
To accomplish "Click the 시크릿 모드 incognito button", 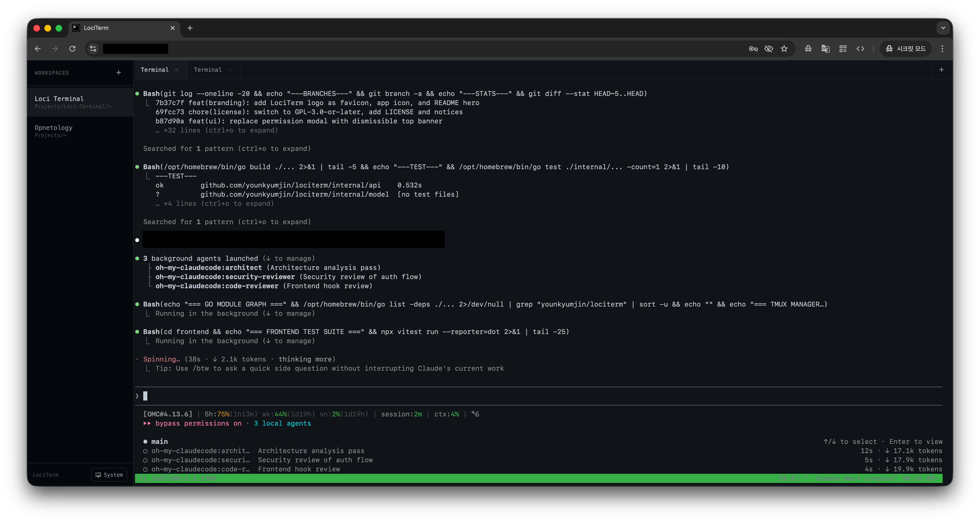I will pyautogui.click(x=905, y=49).
